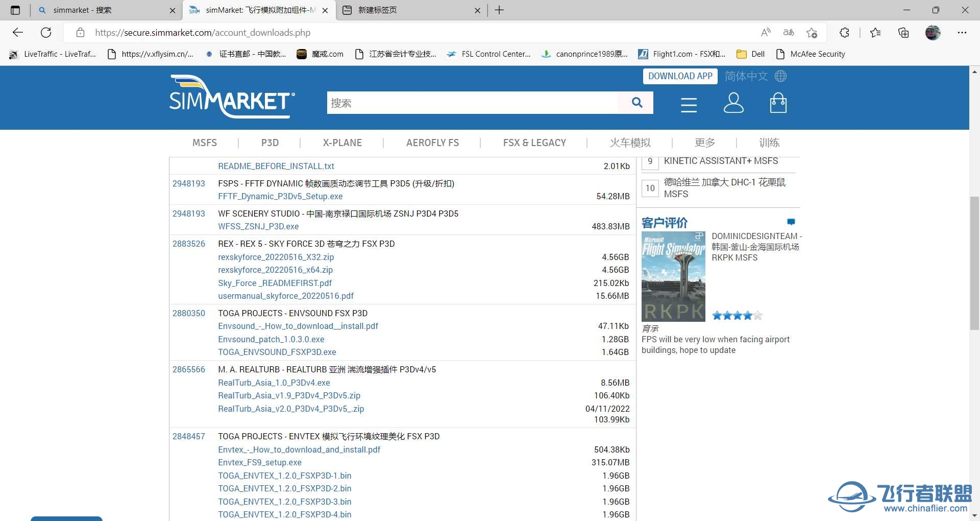Open the AEROFLY FS category menu
Screen dimensions: 980x521
pyautogui.click(x=432, y=143)
